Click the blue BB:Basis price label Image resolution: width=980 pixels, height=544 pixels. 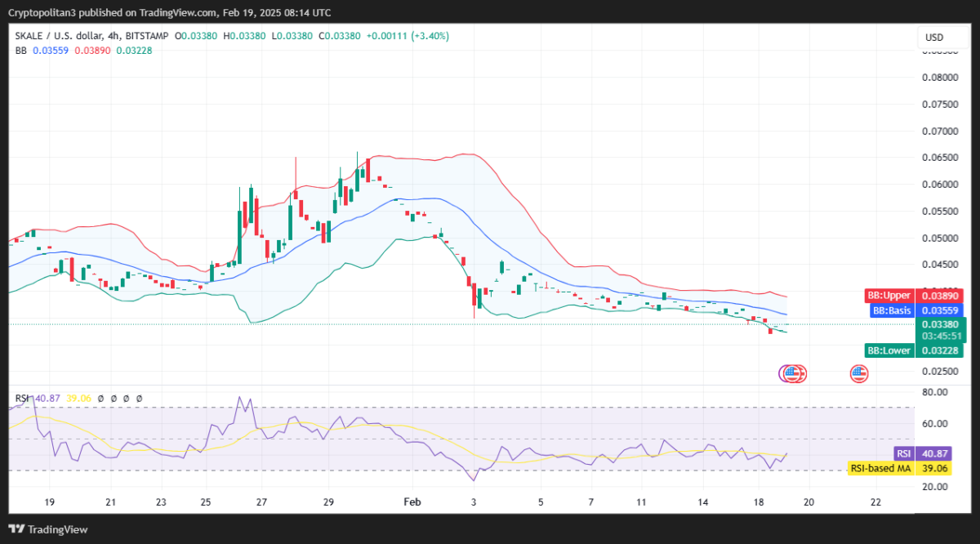[913, 310]
